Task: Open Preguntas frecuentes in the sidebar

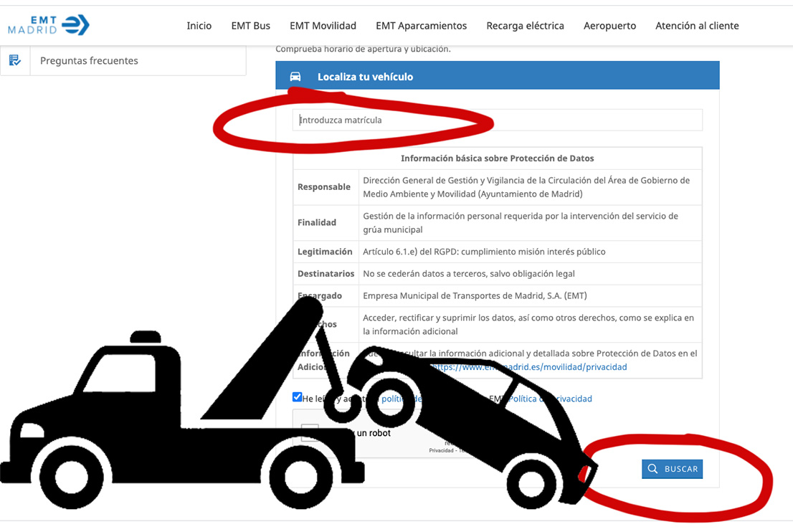Action: click(x=89, y=61)
